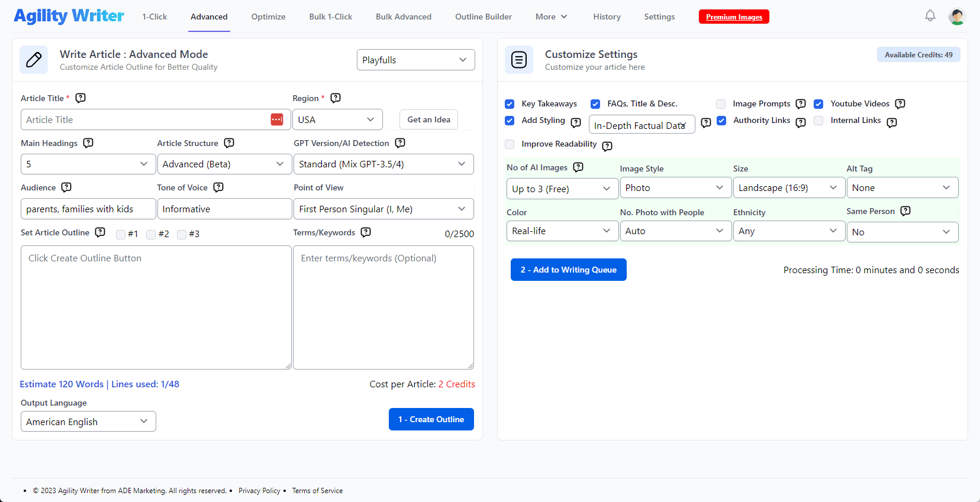Open the Playfulls profile dropdown
This screenshot has height=502, width=980.
point(416,60)
